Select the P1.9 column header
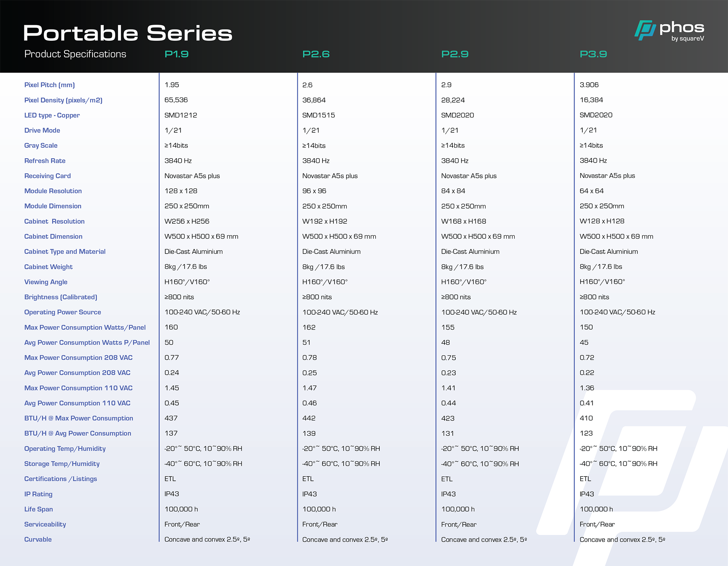 pyautogui.click(x=177, y=54)
